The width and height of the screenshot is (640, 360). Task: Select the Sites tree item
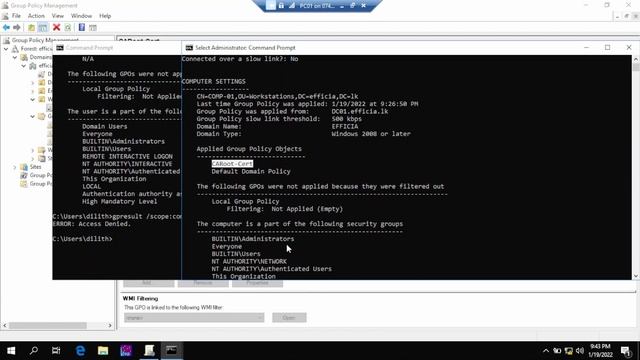click(x=35, y=167)
